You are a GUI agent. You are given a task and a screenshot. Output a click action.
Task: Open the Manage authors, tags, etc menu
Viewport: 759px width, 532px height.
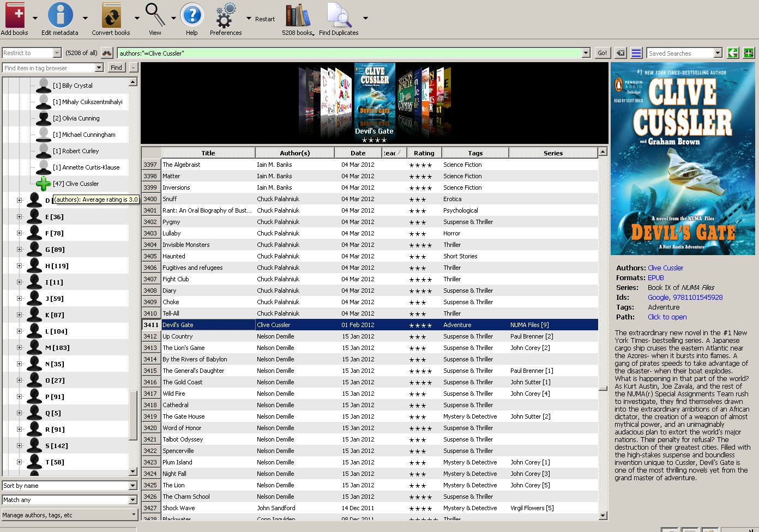pyautogui.click(x=69, y=515)
